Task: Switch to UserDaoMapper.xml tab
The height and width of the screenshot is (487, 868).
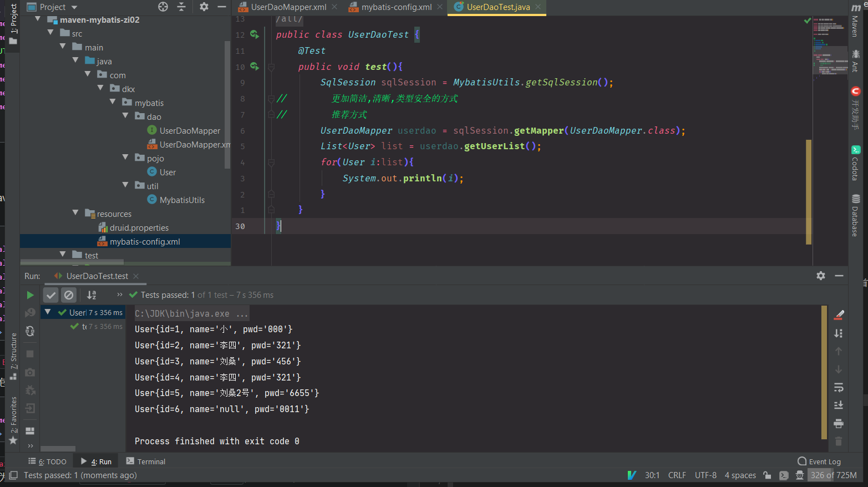Action: [288, 7]
